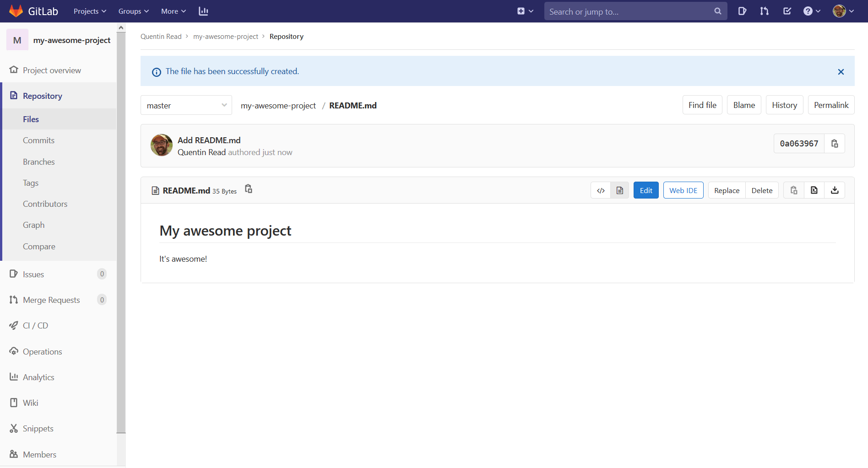Copy the commit SHA to clipboard
The image size is (868, 468).
point(835,143)
